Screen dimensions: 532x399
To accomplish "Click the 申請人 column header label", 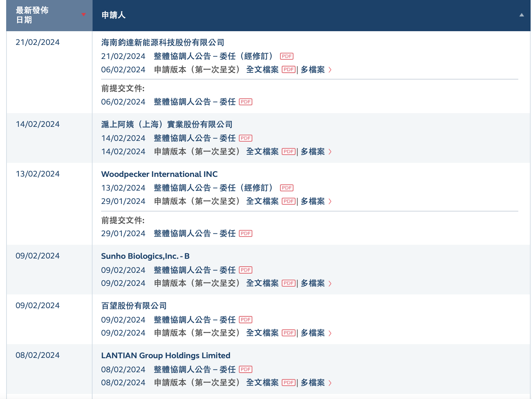I will (x=113, y=15).
